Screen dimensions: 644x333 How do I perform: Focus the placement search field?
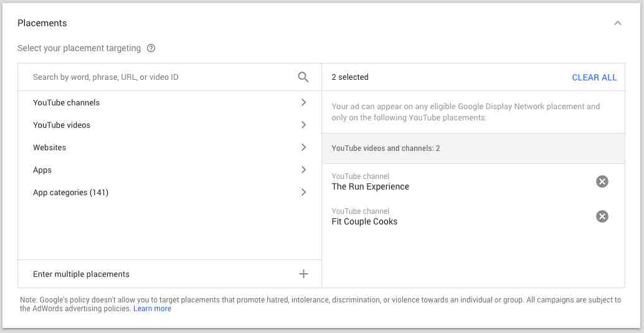tap(164, 77)
